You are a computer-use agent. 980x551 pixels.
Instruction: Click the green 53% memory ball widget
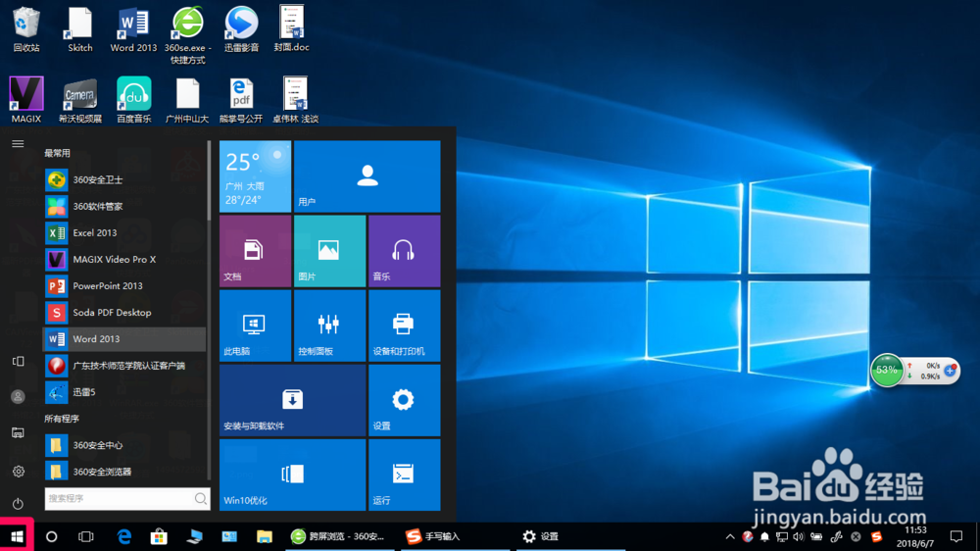pyautogui.click(x=886, y=370)
